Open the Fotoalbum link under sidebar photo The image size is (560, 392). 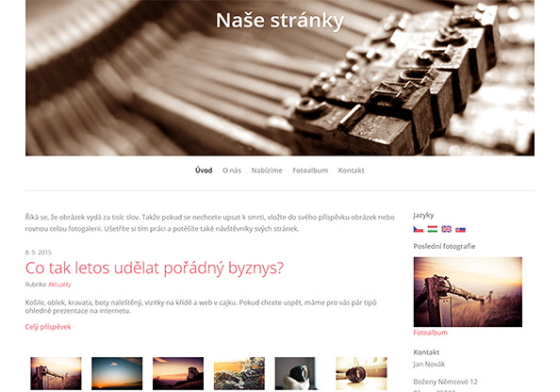coord(430,333)
